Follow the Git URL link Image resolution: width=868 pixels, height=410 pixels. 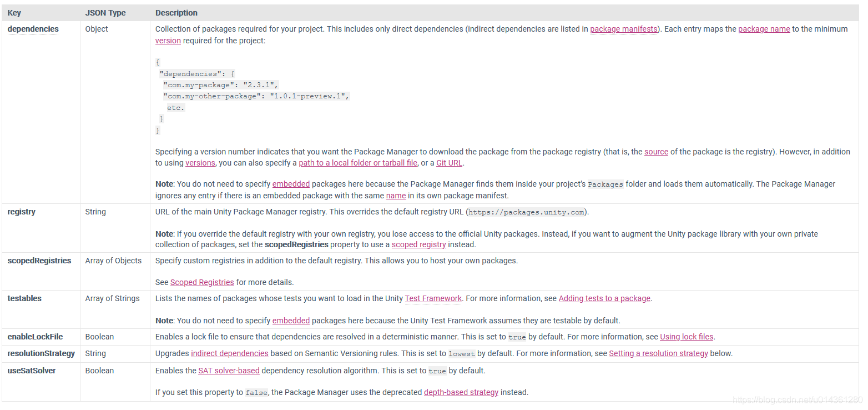(449, 163)
